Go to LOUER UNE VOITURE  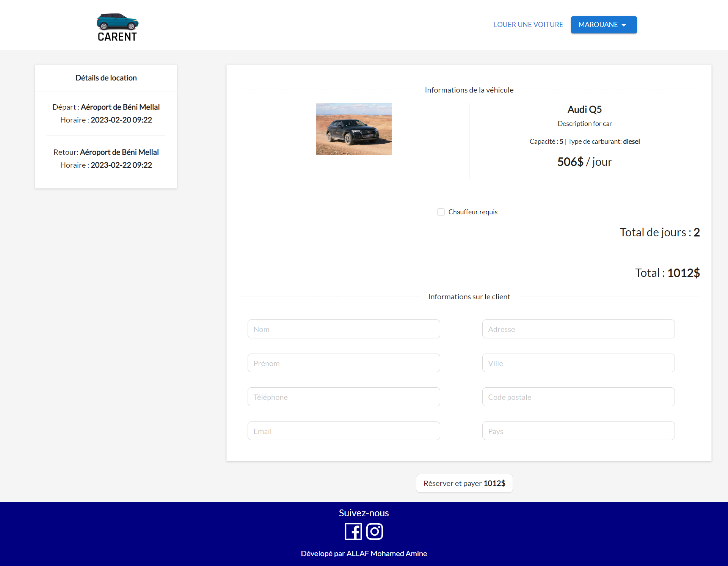(528, 25)
